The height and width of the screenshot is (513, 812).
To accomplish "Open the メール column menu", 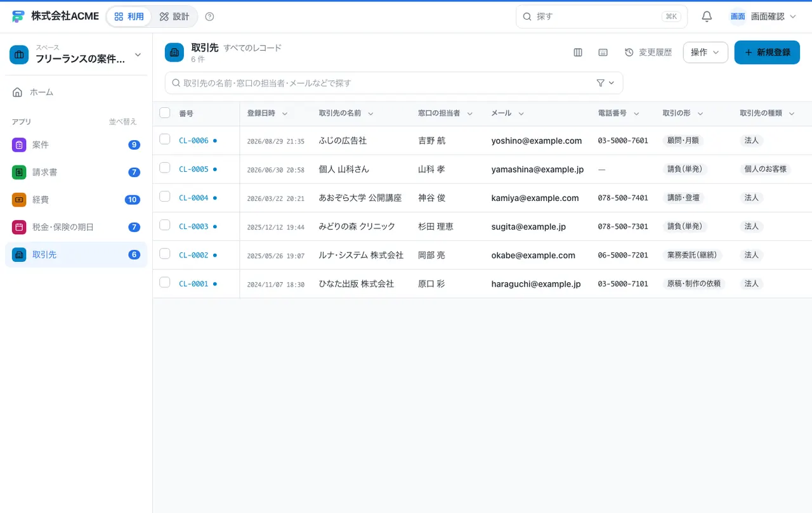I will pos(521,114).
